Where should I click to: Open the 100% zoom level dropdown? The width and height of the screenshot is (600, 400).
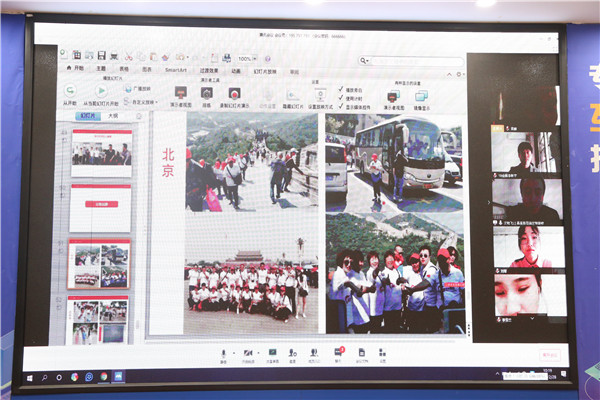248,58
